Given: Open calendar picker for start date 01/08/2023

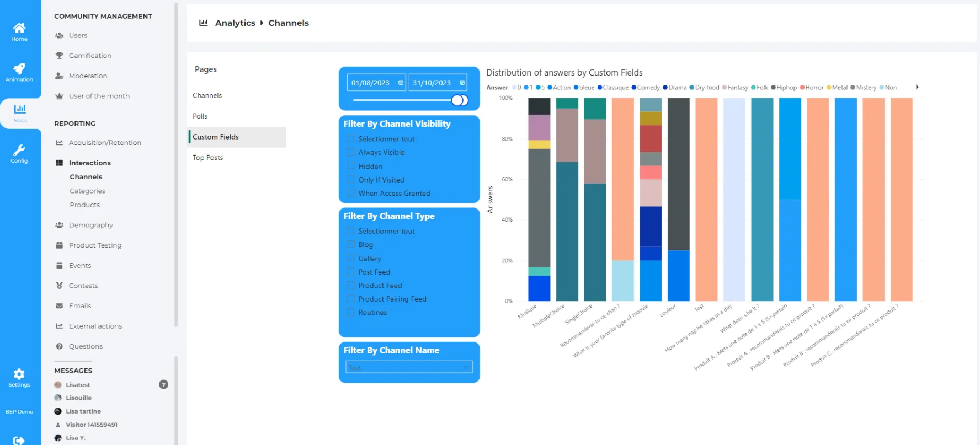Looking at the screenshot, I should coord(401,83).
